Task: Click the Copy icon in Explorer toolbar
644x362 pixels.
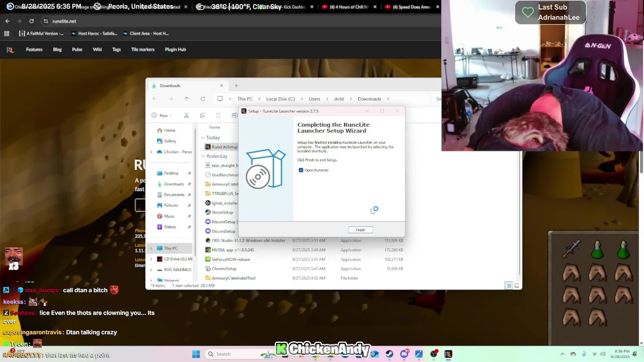Action: point(202,115)
